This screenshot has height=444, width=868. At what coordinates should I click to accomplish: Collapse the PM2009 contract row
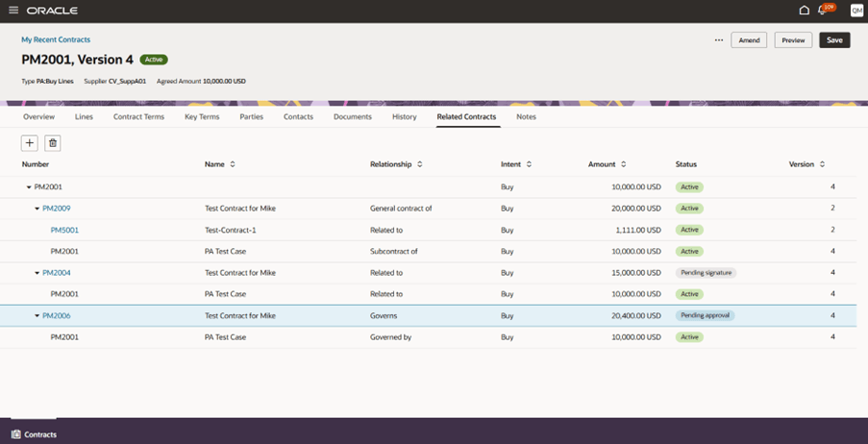click(x=37, y=209)
